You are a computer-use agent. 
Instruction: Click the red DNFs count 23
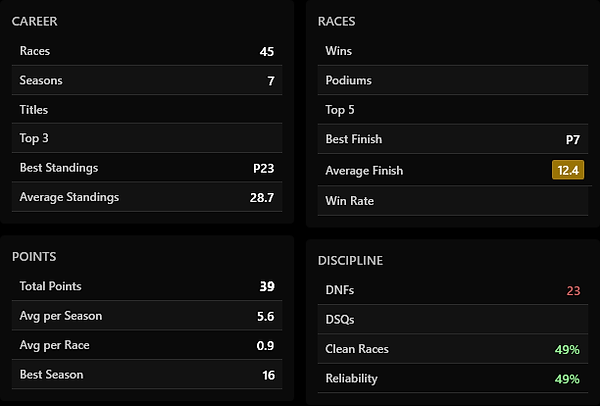[573, 291]
